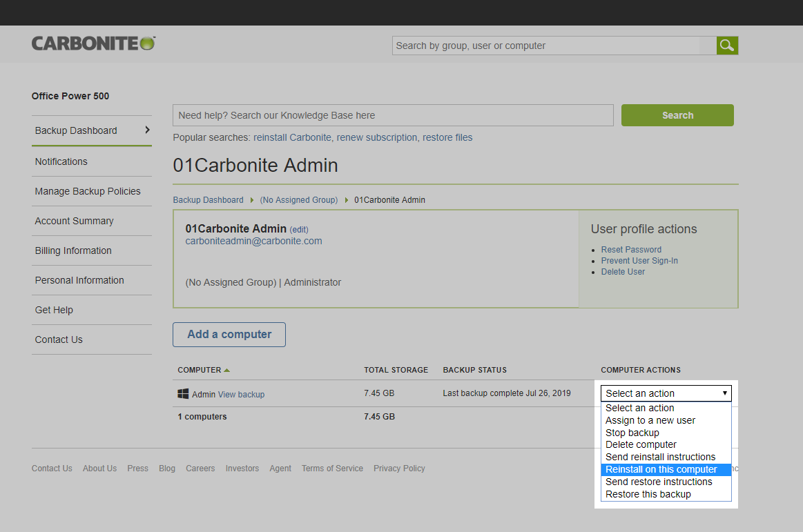The image size is (803, 532).
Task: Pick Delete computer in the dropdown list
Action: click(x=641, y=444)
